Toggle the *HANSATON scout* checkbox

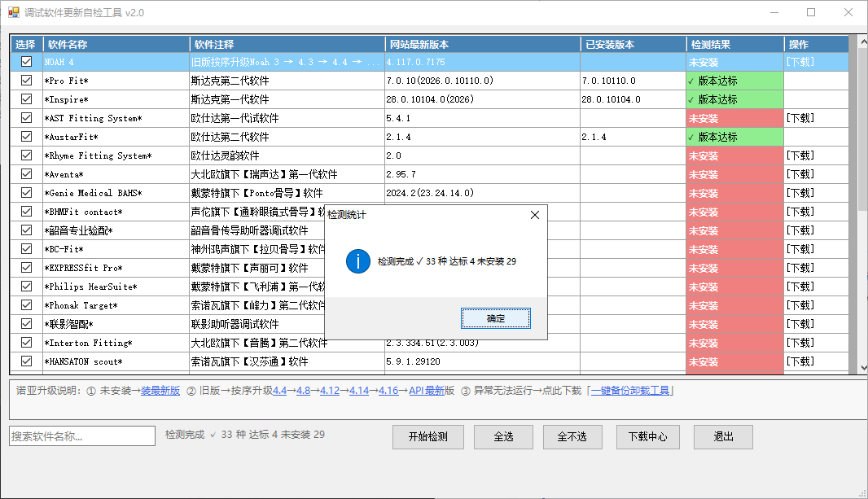[26, 361]
